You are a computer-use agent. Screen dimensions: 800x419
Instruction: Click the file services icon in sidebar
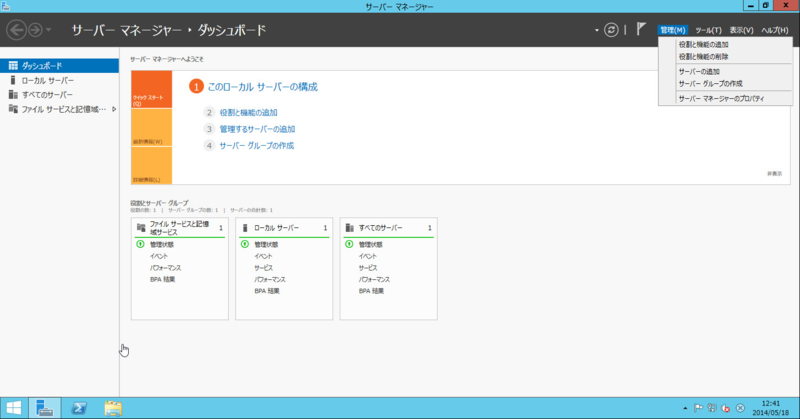tap(13, 109)
